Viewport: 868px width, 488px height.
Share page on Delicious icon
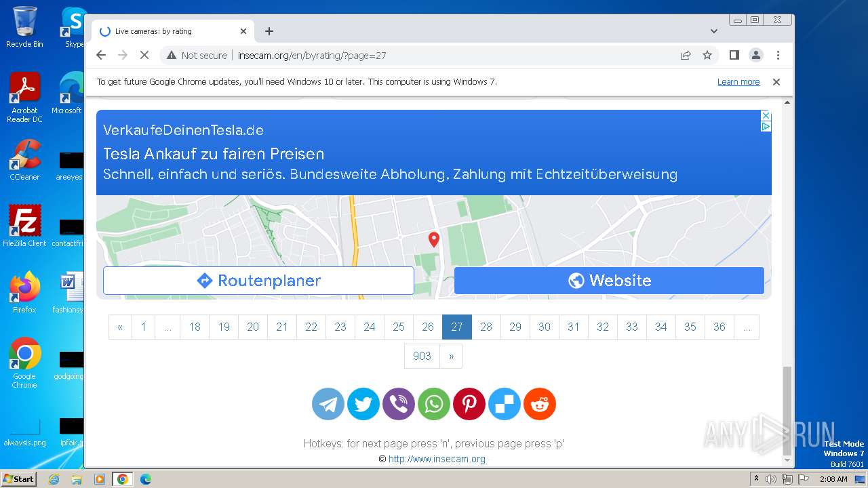[505, 404]
